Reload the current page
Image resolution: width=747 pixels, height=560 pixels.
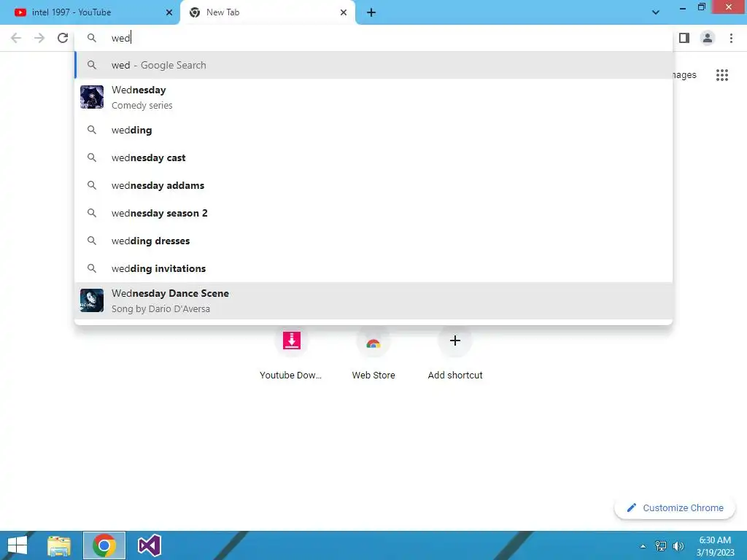(x=63, y=38)
